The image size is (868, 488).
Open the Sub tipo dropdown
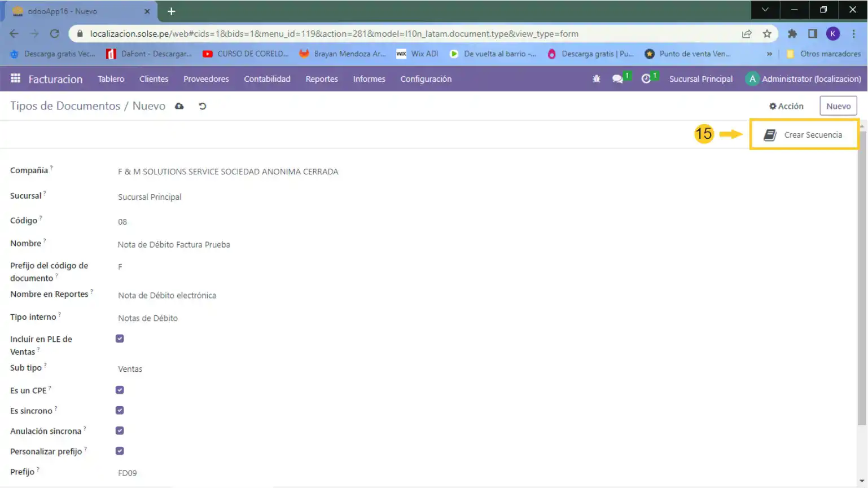point(130,369)
